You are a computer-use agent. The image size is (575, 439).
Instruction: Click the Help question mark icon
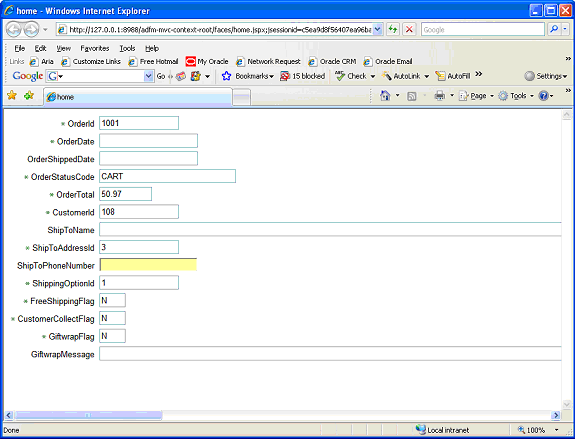[x=543, y=96]
